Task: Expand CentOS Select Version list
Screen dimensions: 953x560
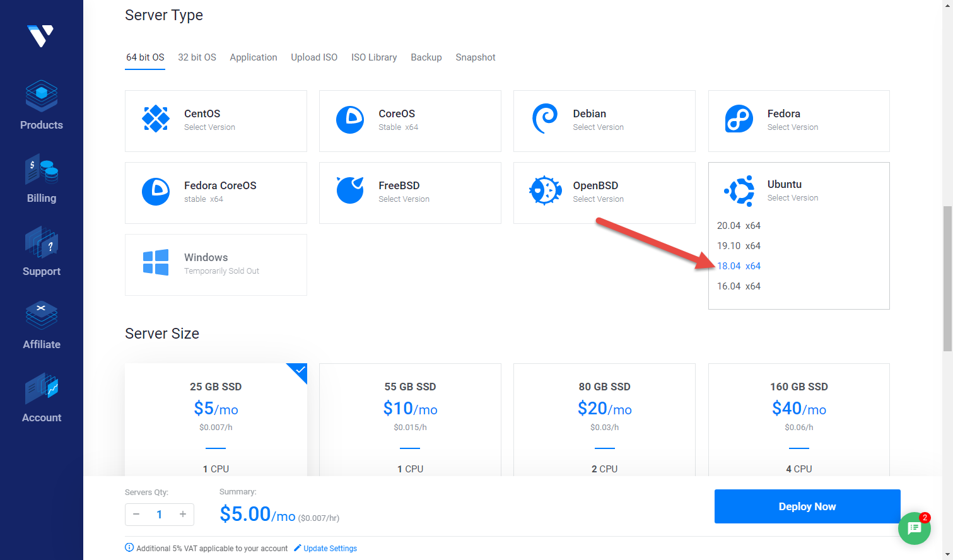Action: pyautogui.click(x=216, y=121)
